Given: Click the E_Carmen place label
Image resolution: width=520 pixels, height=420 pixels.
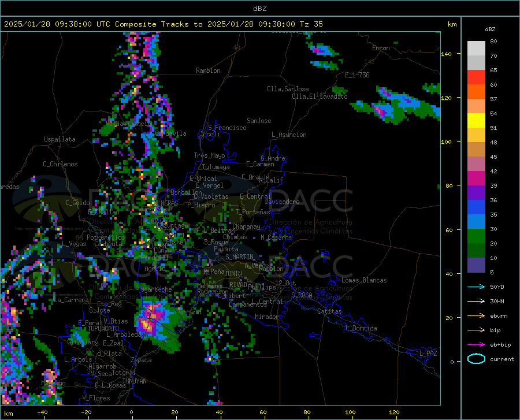Looking at the screenshot, I should [x=260, y=164].
